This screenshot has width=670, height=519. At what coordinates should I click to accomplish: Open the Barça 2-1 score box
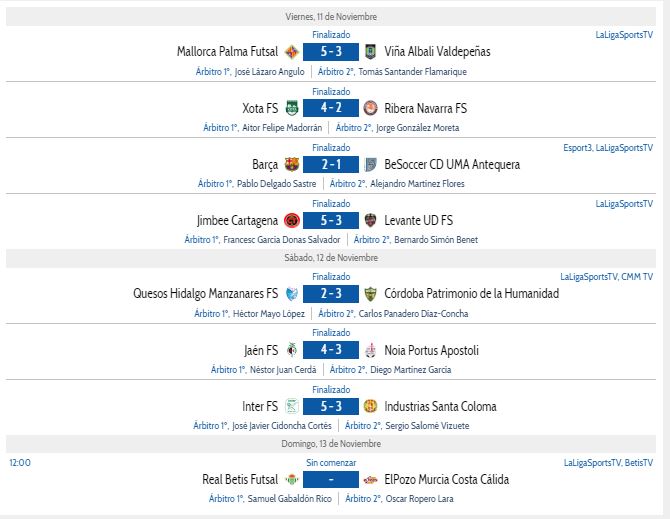click(x=331, y=164)
